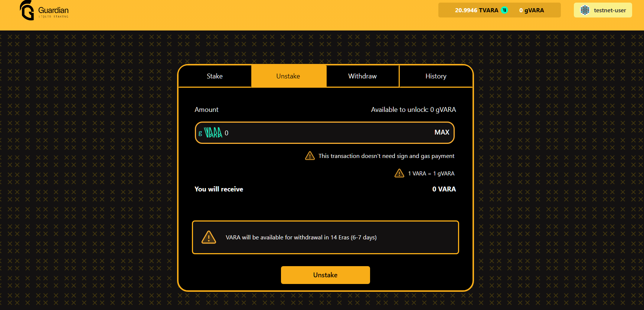The image size is (644, 310).
Task: Click the 0 gVARA balance in the header
Action: click(532, 10)
